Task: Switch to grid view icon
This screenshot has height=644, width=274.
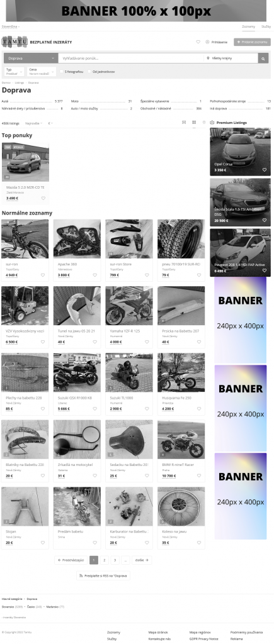Action: tap(194, 123)
